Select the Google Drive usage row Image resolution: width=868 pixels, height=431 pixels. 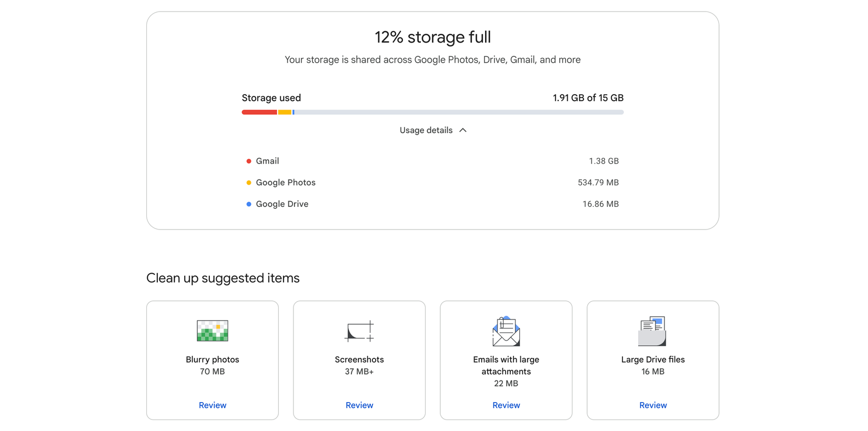tap(432, 204)
